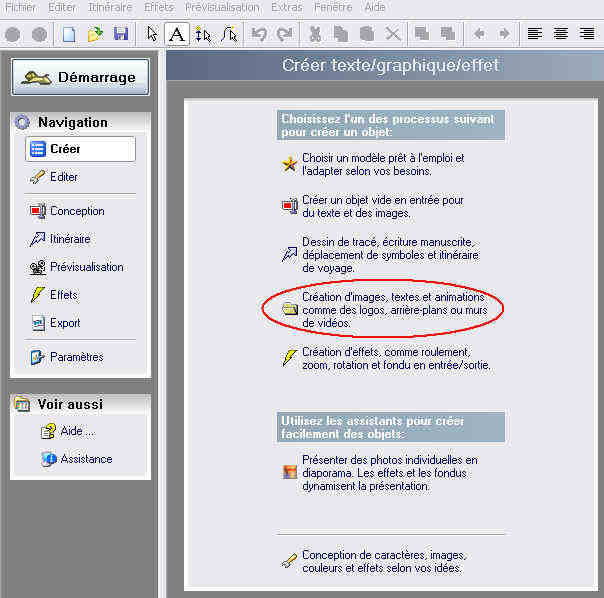The width and height of the screenshot is (604, 598).
Task: Click the redo toolbar icon
Action: click(x=285, y=34)
